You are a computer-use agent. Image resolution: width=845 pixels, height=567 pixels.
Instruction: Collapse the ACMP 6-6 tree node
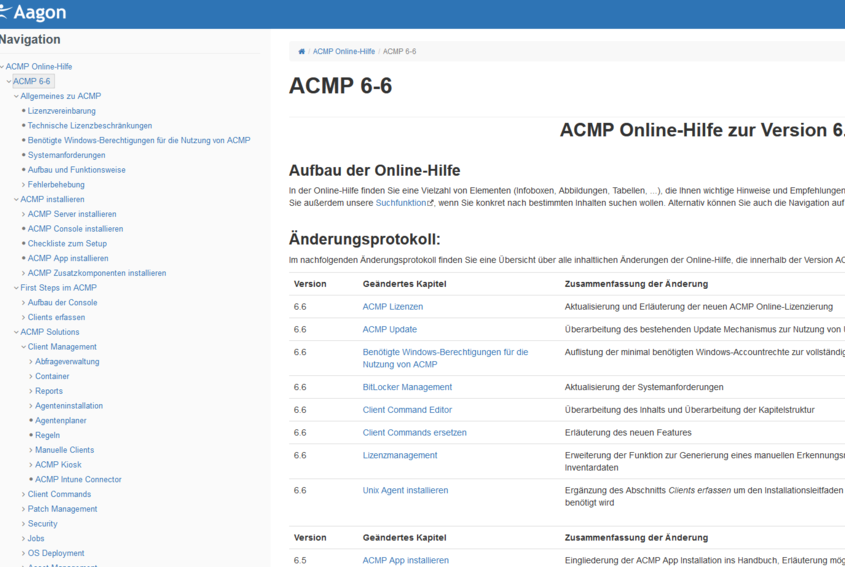[9, 81]
